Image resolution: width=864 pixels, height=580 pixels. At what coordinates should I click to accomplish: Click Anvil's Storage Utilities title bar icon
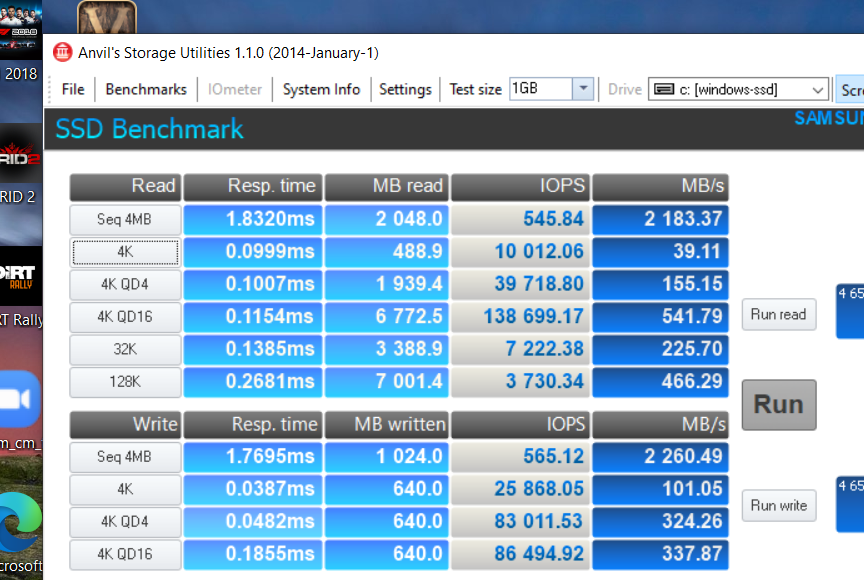point(62,53)
